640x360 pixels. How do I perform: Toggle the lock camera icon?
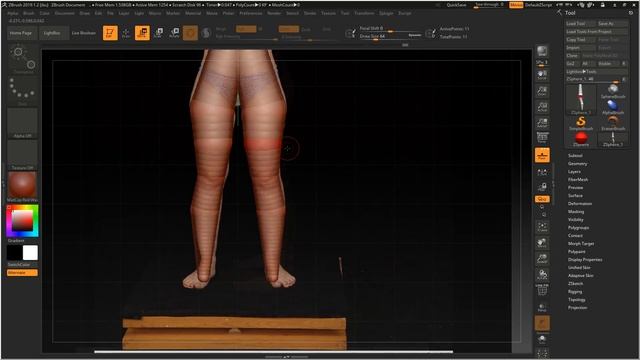coord(542,187)
